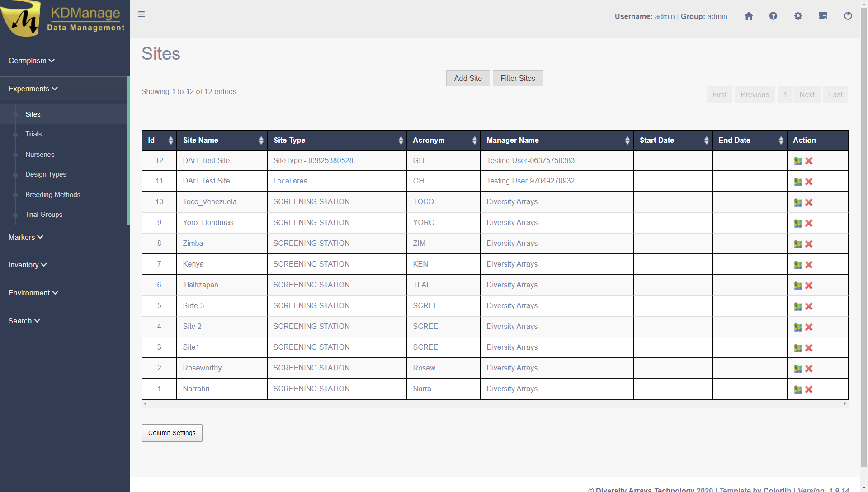Screen dimensions: 868x492
Task: Sort table by Manager Name column
Action: 557,141
